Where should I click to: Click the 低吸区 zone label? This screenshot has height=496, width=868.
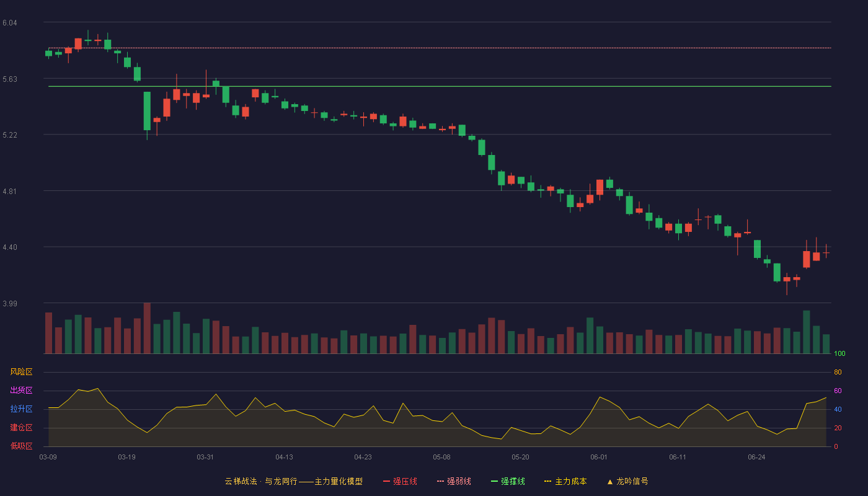[21, 446]
